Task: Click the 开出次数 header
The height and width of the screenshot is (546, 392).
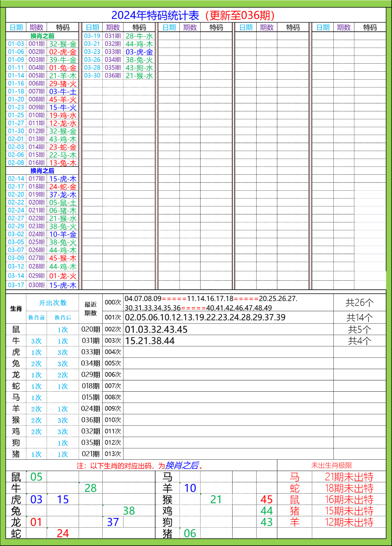Action: point(53,302)
